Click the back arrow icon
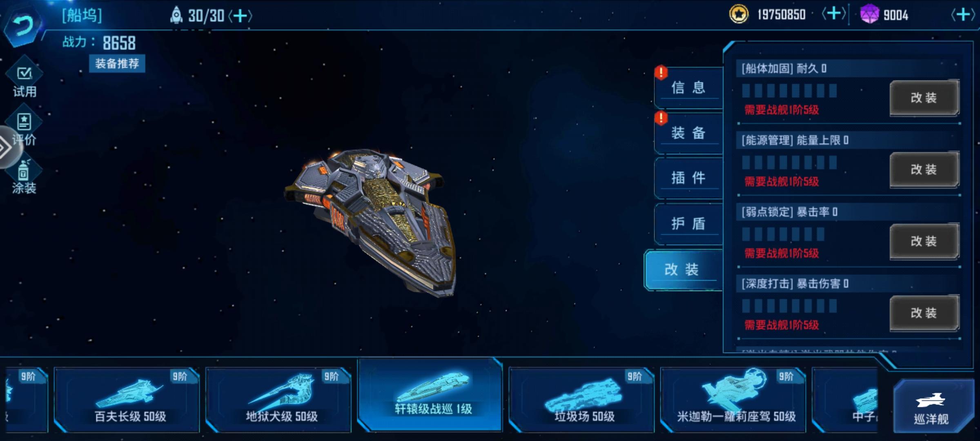The image size is (980, 441). pyautogui.click(x=22, y=27)
